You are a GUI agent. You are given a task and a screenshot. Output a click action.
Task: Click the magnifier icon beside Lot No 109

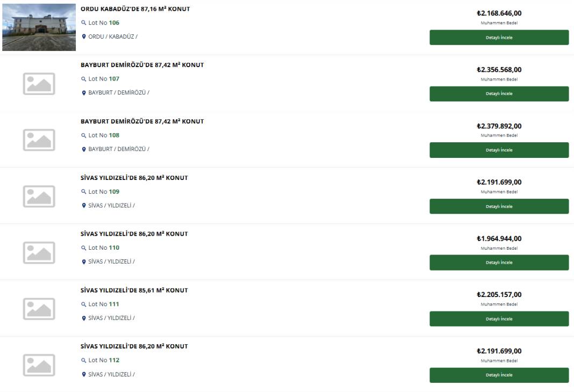83,192
